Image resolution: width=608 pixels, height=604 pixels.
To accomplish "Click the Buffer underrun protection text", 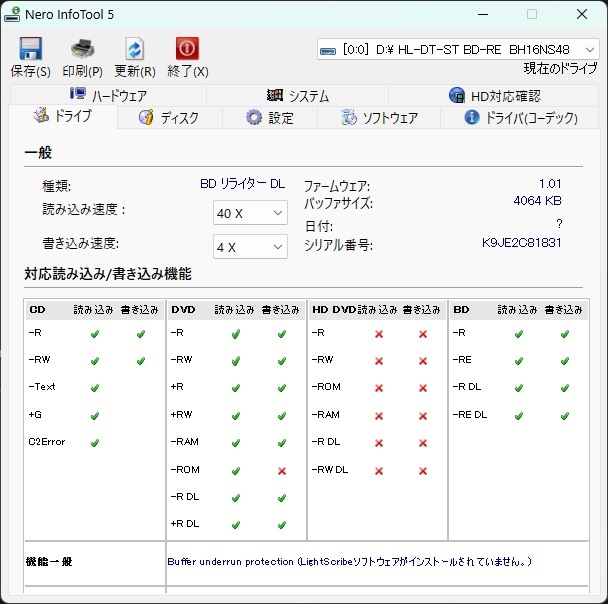I will coord(349,562).
